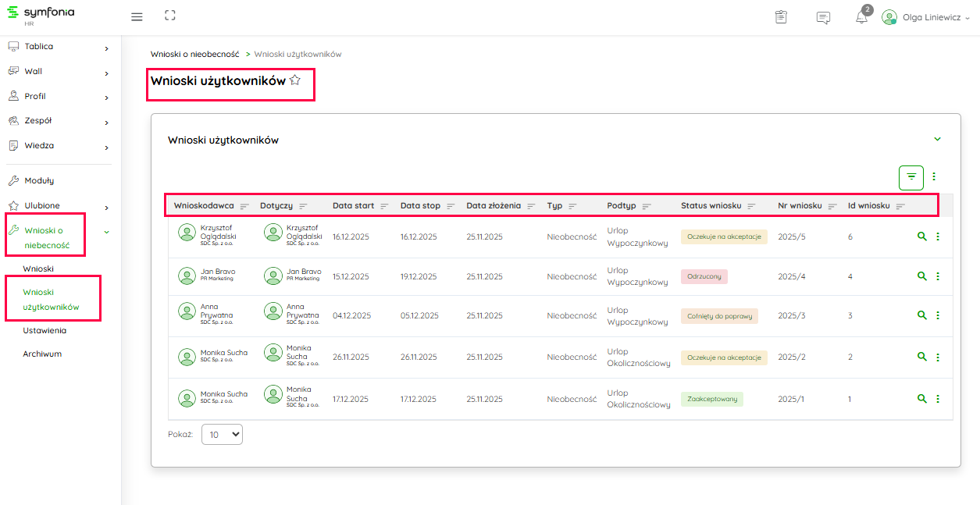Click the green filter button above table
The width and height of the screenshot is (980, 505).
pos(911,177)
